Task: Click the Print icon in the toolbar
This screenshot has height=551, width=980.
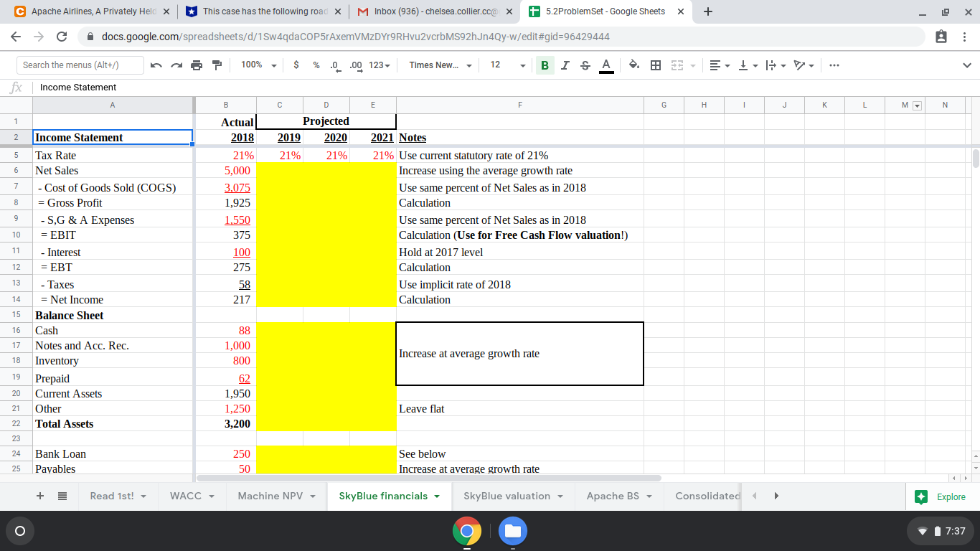Action: (196, 65)
